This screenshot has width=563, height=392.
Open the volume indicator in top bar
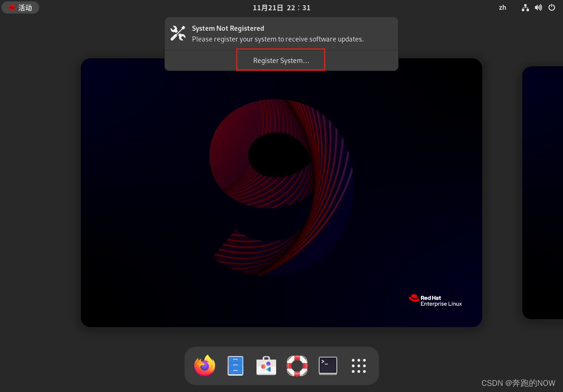tap(538, 7)
